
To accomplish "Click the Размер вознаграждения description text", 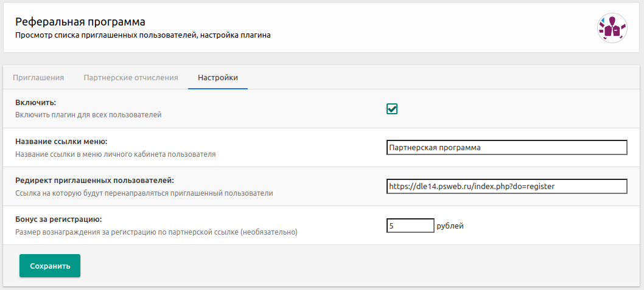I will coord(156,232).
